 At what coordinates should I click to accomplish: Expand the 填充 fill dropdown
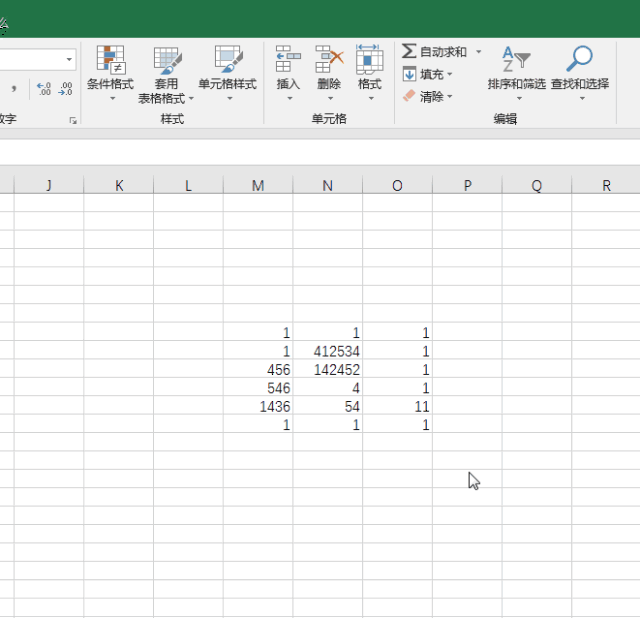tap(450, 74)
